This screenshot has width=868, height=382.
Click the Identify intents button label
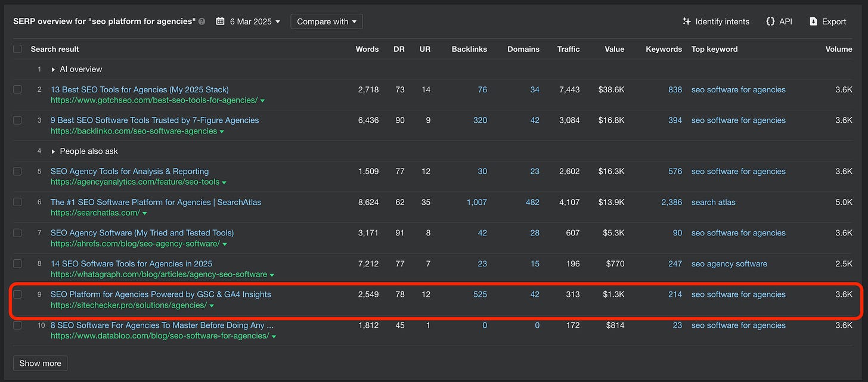click(723, 21)
